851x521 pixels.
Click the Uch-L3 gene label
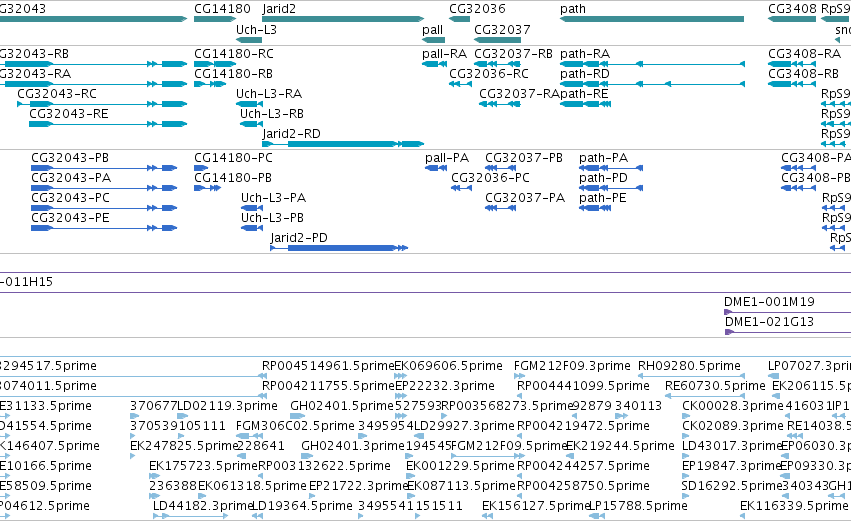256,29
